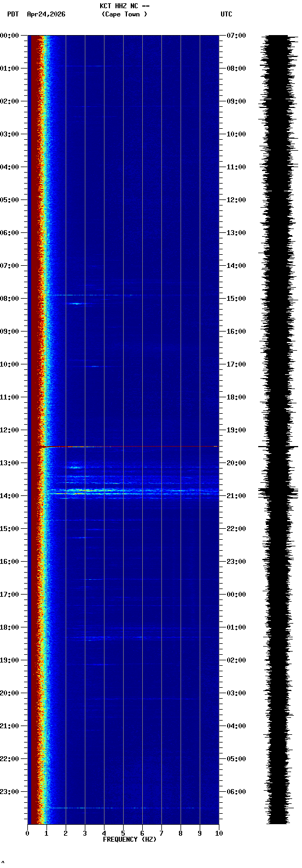Select the PDT axis label 13:00

tap(9, 463)
